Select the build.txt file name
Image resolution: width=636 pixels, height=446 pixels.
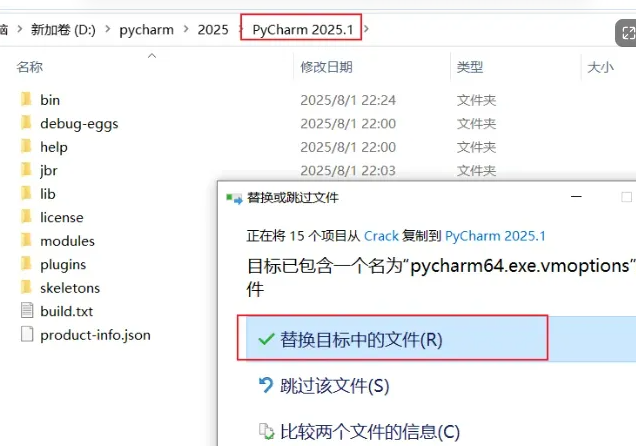(x=67, y=311)
